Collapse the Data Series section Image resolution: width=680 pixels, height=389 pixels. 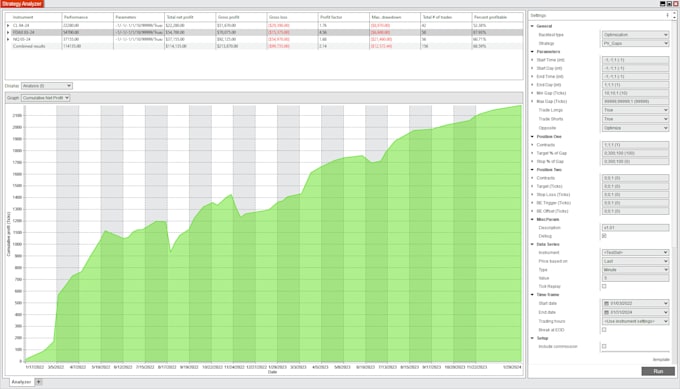[x=532, y=244]
